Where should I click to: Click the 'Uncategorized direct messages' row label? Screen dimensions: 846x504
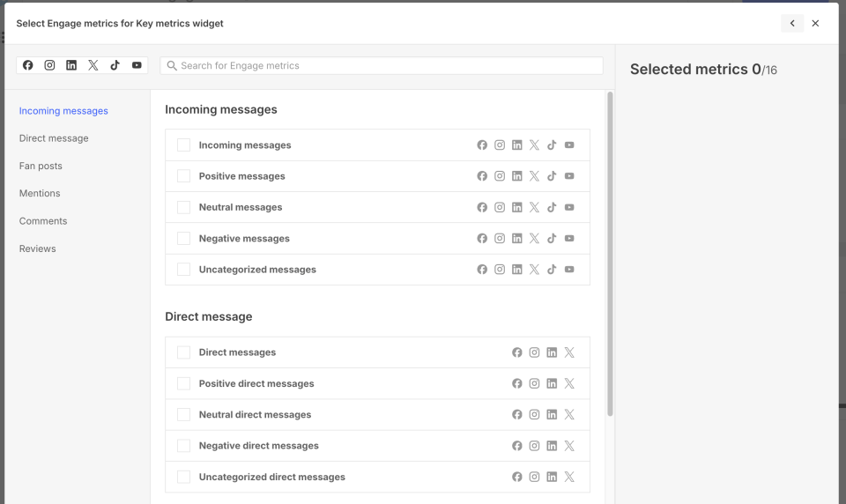click(272, 477)
